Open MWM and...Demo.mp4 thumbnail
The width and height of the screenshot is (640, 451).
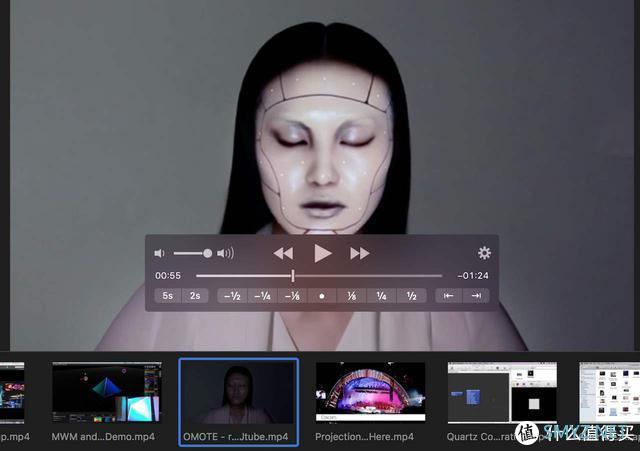[x=106, y=392]
